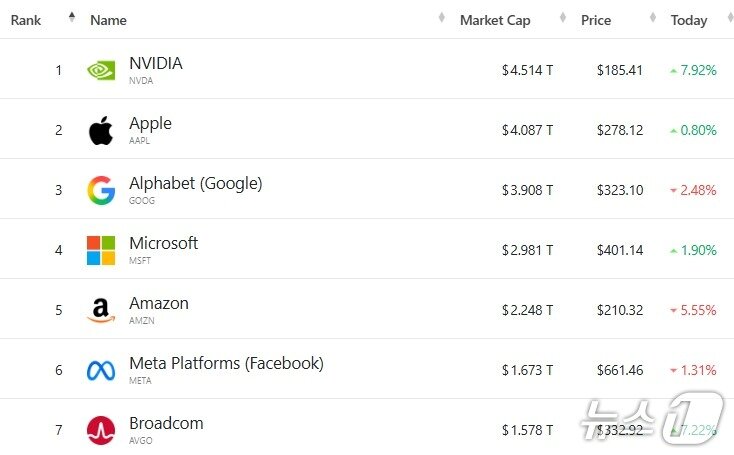Click NVIDIA's 7.92% daily change value

[697, 70]
